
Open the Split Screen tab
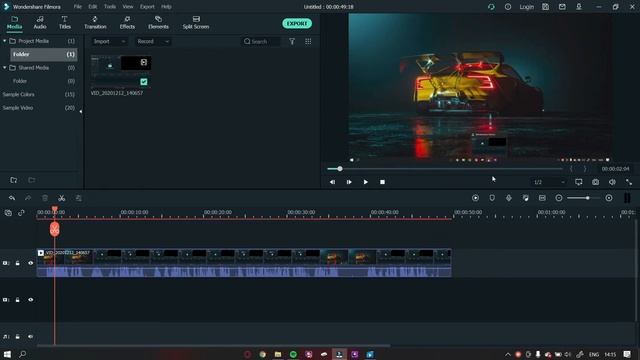pos(196,23)
